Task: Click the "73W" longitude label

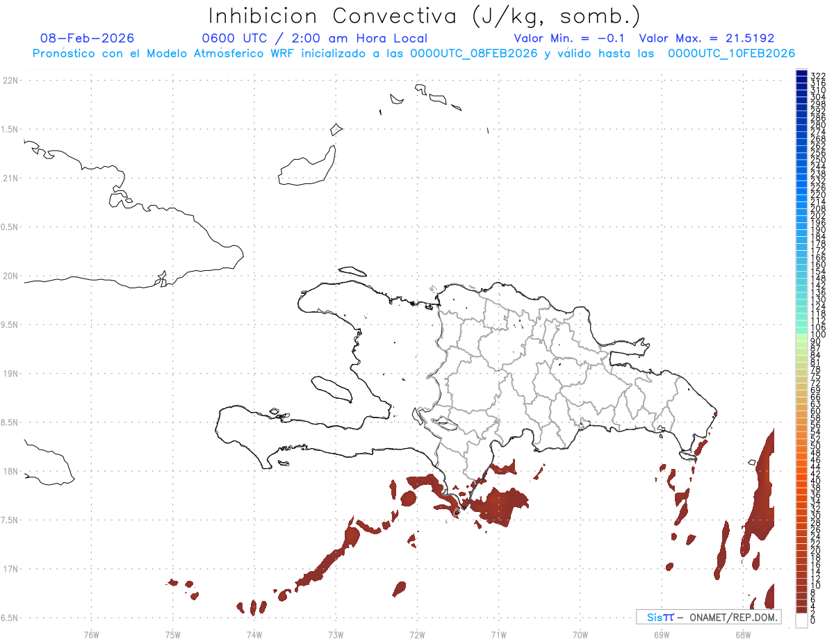Action: click(336, 634)
